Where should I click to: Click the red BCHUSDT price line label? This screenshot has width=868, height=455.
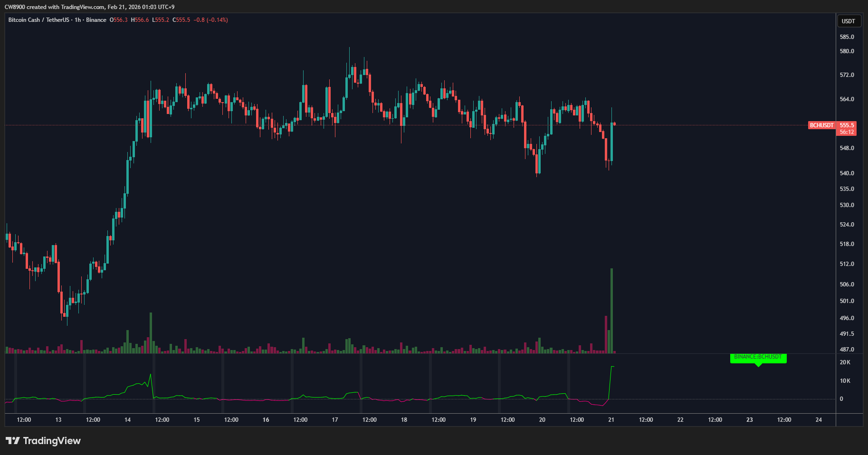point(822,125)
